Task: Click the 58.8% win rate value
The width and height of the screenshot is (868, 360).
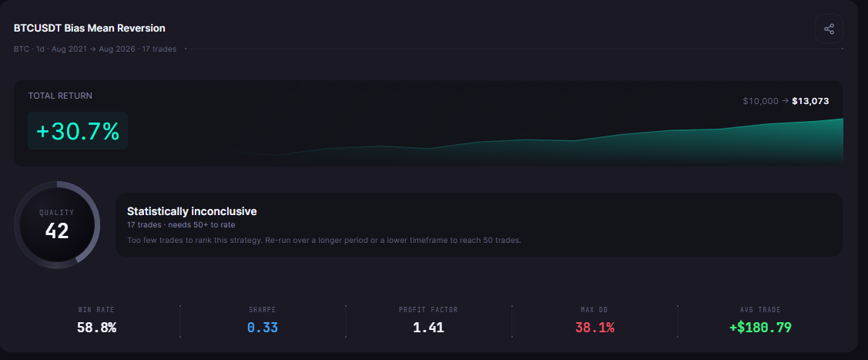Action: click(96, 328)
